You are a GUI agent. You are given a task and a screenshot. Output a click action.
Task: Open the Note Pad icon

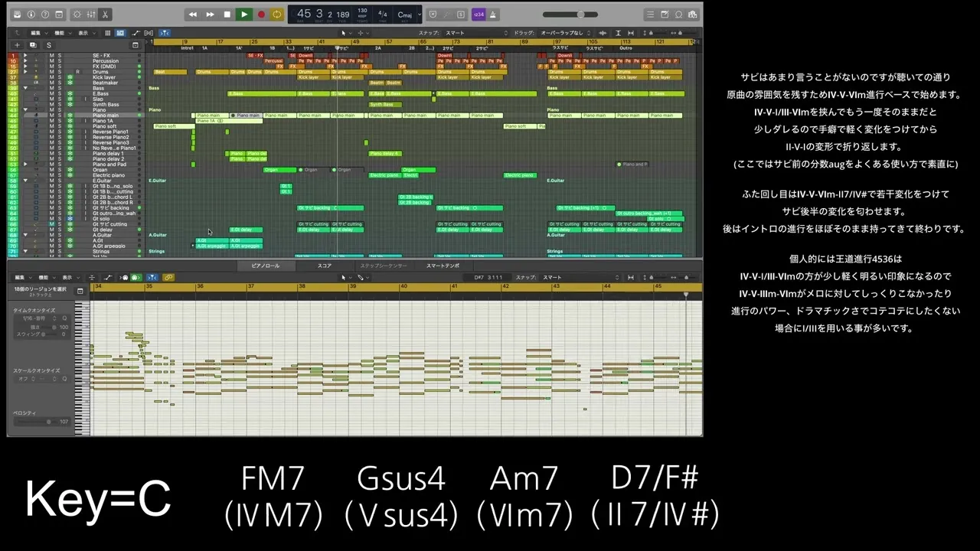click(x=664, y=15)
